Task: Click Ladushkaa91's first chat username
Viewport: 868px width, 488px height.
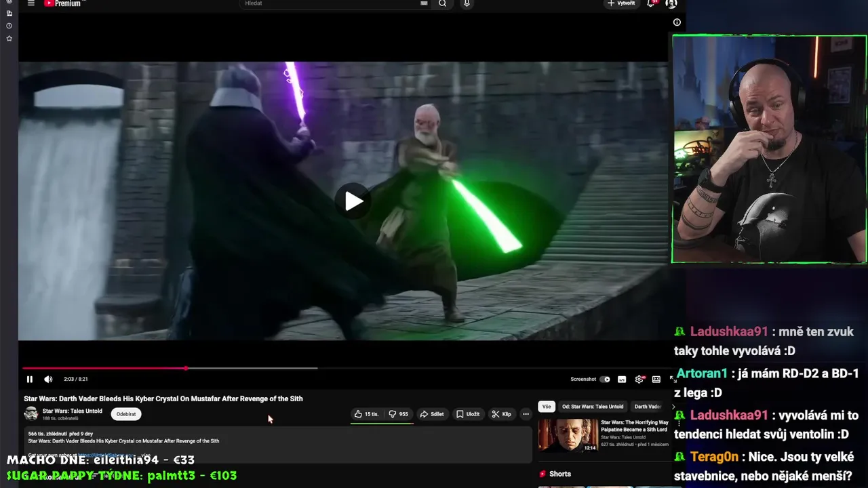Action: point(729,332)
